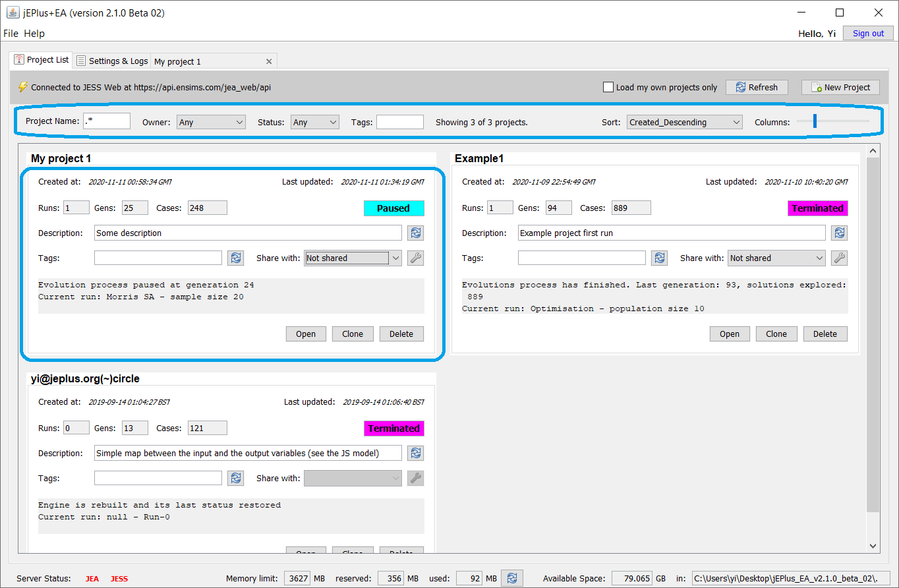The image size is (899, 588).
Task: Click the Refresh projects button
Action: [757, 87]
